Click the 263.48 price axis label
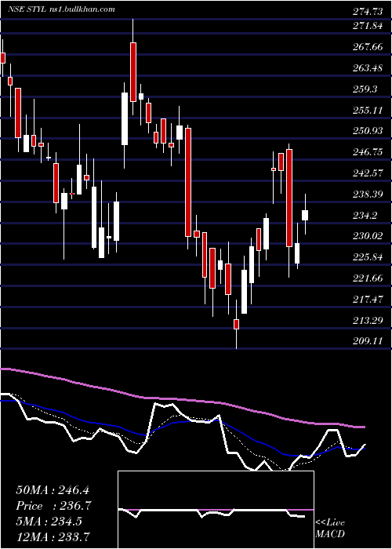Screen dimensions: 392x549 click(x=368, y=68)
